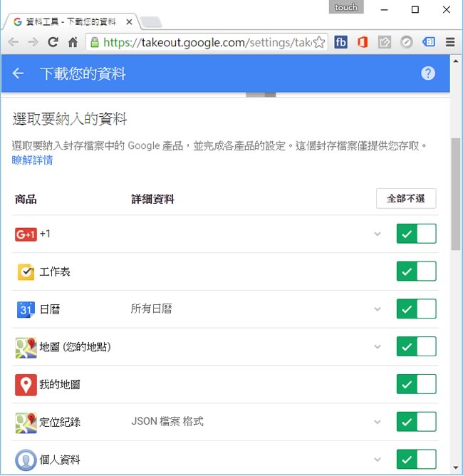463x476 pixels.
Task: Maximize the browser window
Action: pos(415,10)
